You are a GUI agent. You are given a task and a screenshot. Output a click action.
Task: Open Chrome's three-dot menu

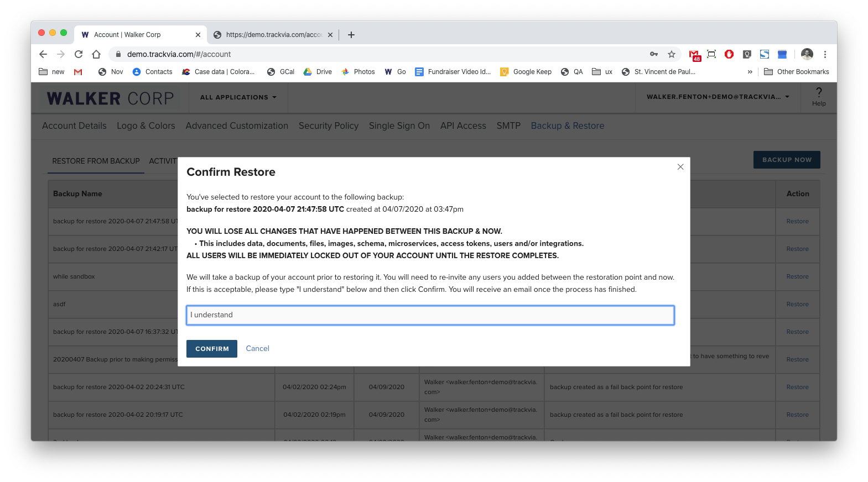pyautogui.click(x=825, y=54)
